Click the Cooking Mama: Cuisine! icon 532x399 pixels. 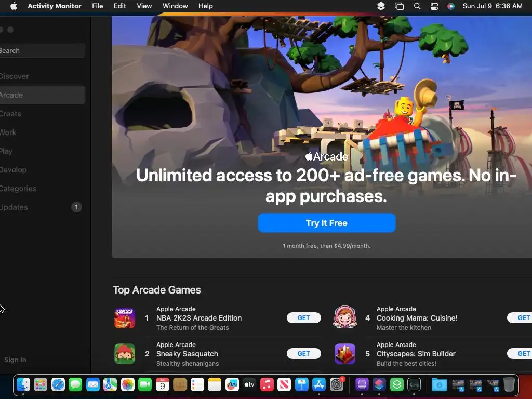345,318
